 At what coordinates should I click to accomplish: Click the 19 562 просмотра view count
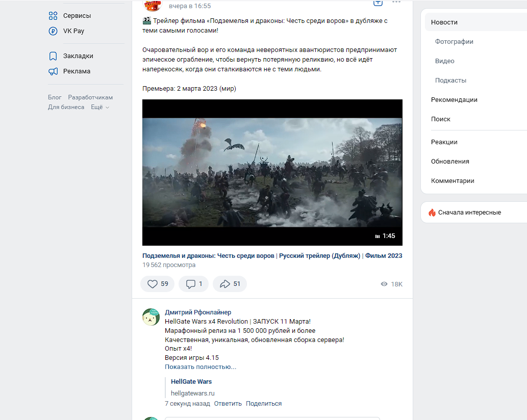tap(169, 265)
